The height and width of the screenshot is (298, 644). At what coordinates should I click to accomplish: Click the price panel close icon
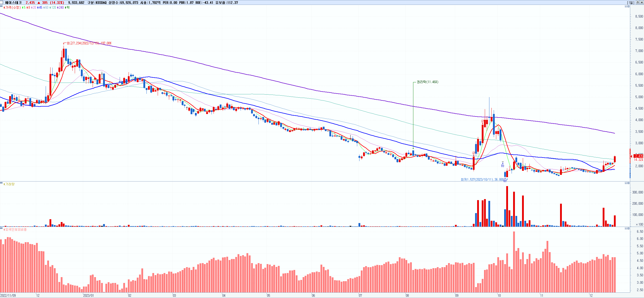628,6
